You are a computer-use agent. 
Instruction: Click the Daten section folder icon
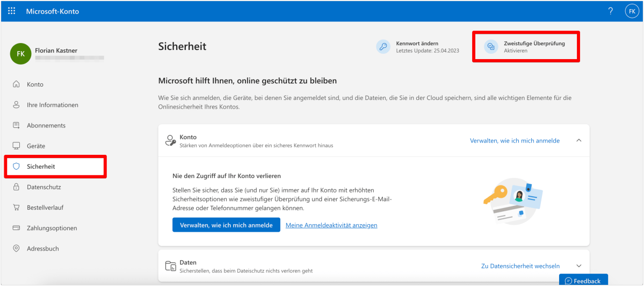point(170,266)
